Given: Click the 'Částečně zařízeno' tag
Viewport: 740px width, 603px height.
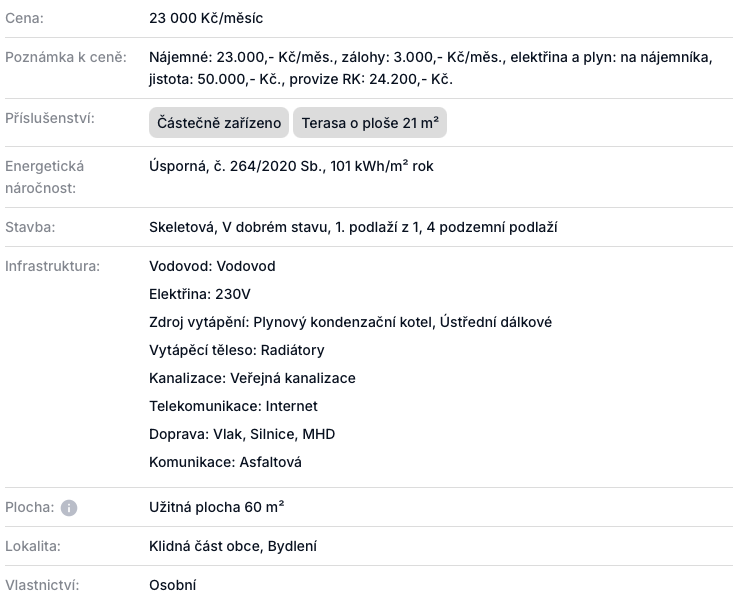Looking at the screenshot, I should tap(219, 123).
